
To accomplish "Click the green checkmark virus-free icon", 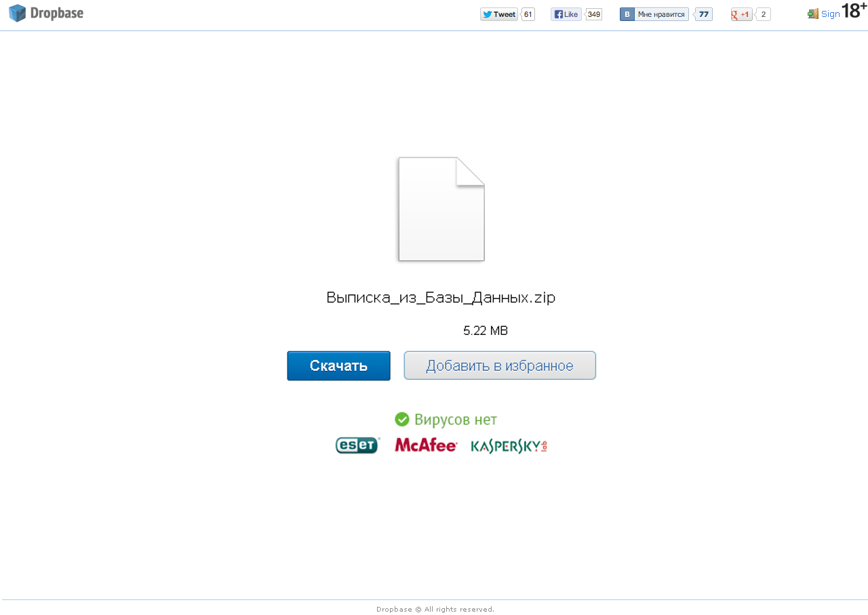I will click(x=402, y=420).
